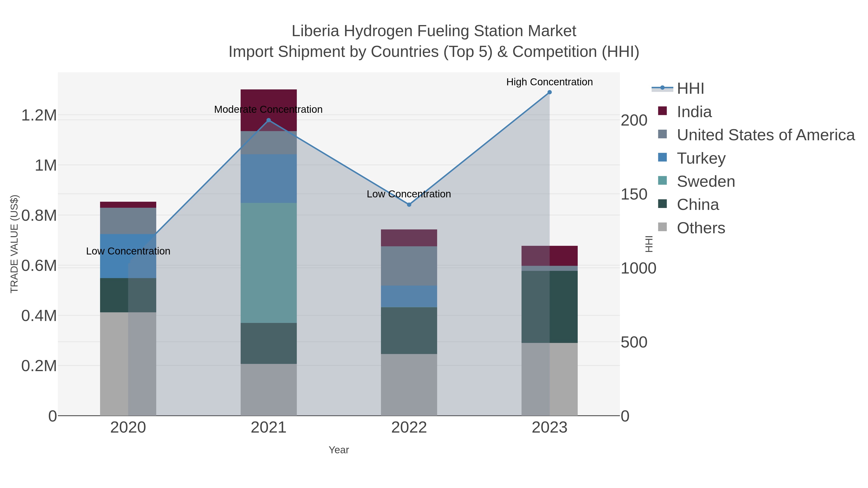Image resolution: width=868 pixels, height=488 pixels.
Task: Click the Sweden segment in the 2021 bar
Action: click(x=269, y=263)
